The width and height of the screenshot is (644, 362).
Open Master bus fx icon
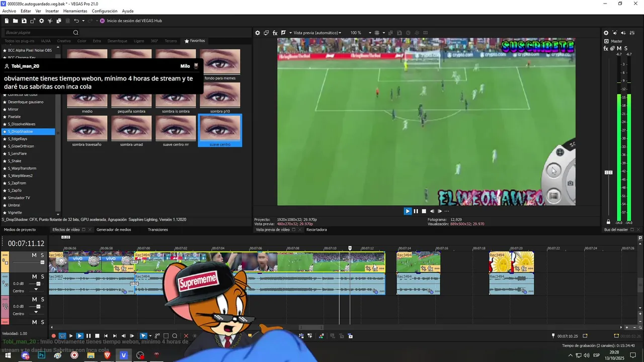click(x=606, y=48)
